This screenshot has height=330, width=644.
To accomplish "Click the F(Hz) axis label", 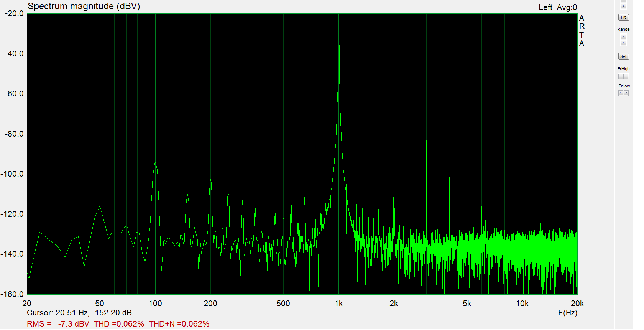I will [x=568, y=313].
